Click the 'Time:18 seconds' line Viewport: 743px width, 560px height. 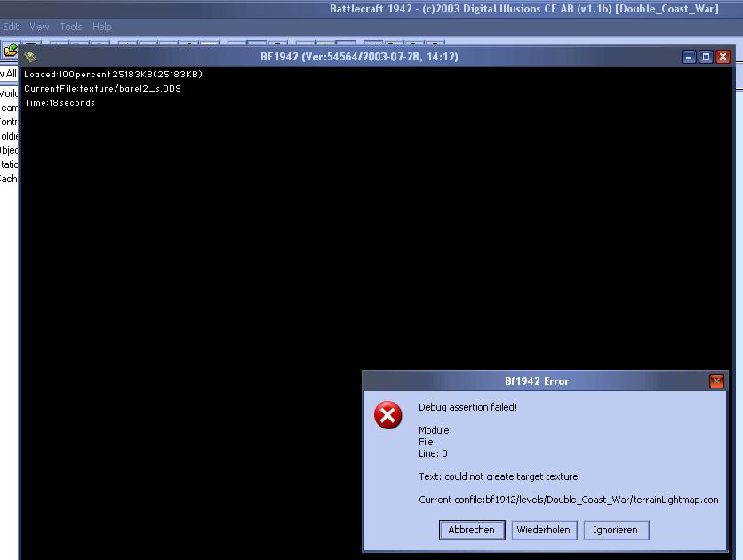pyautogui.click(x=60, y=103)
